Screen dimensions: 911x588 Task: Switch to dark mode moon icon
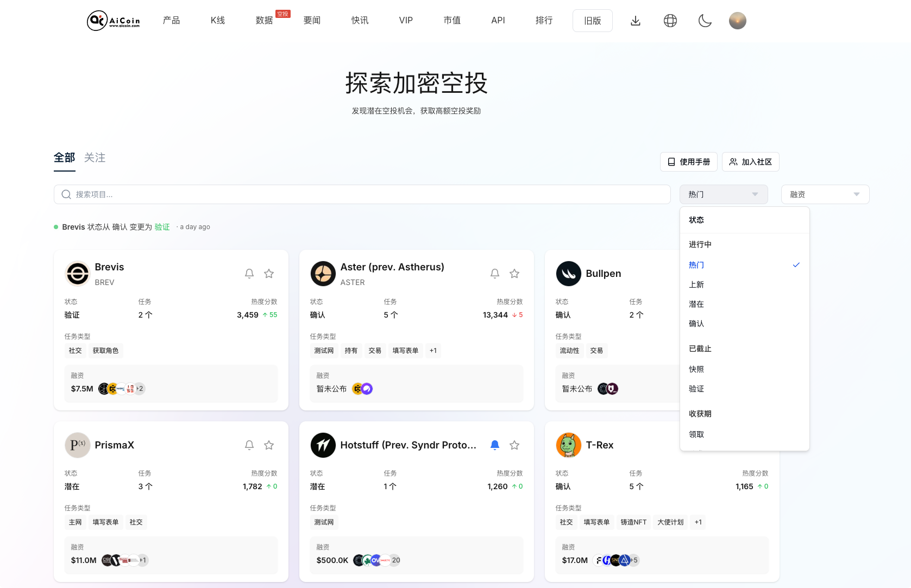click(x=705, y=21)
